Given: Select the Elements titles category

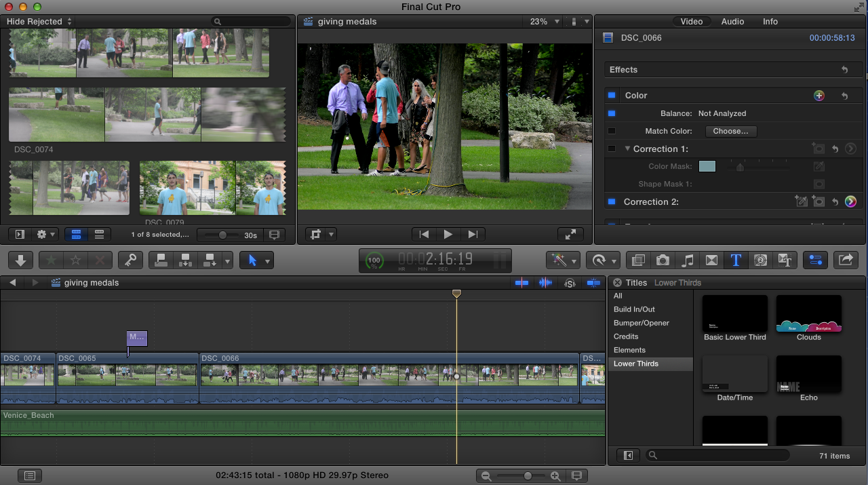Looking at the screenshot, I should coord(629,350).
